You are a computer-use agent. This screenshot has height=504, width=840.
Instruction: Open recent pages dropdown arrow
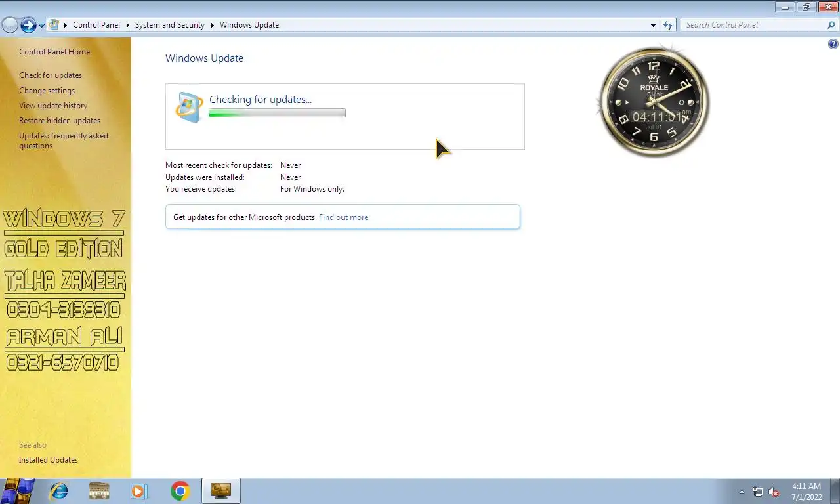(x=41, y=26)
